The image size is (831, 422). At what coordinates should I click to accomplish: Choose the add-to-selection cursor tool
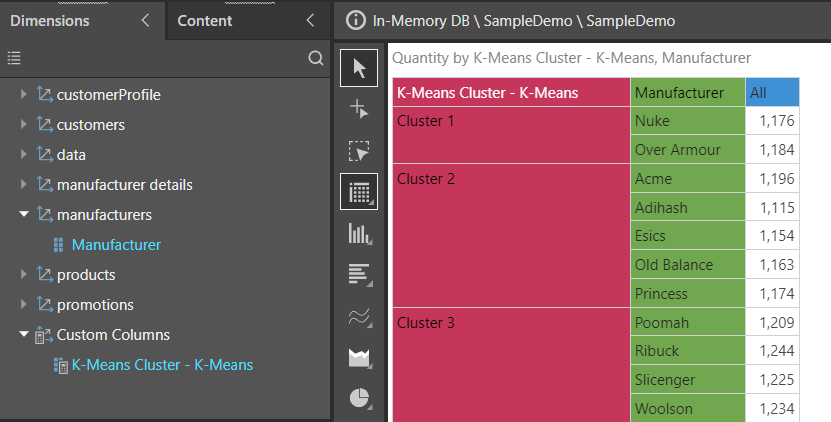[359, 109]
